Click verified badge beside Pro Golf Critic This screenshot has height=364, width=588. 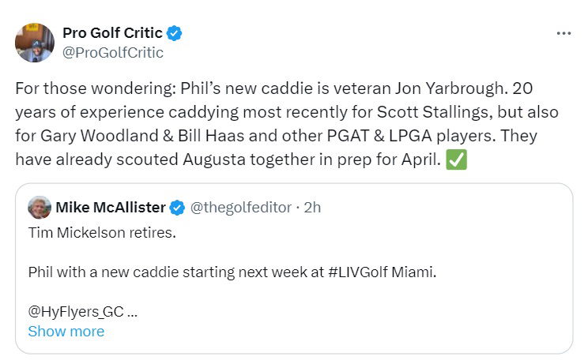(x=175, y=33)
